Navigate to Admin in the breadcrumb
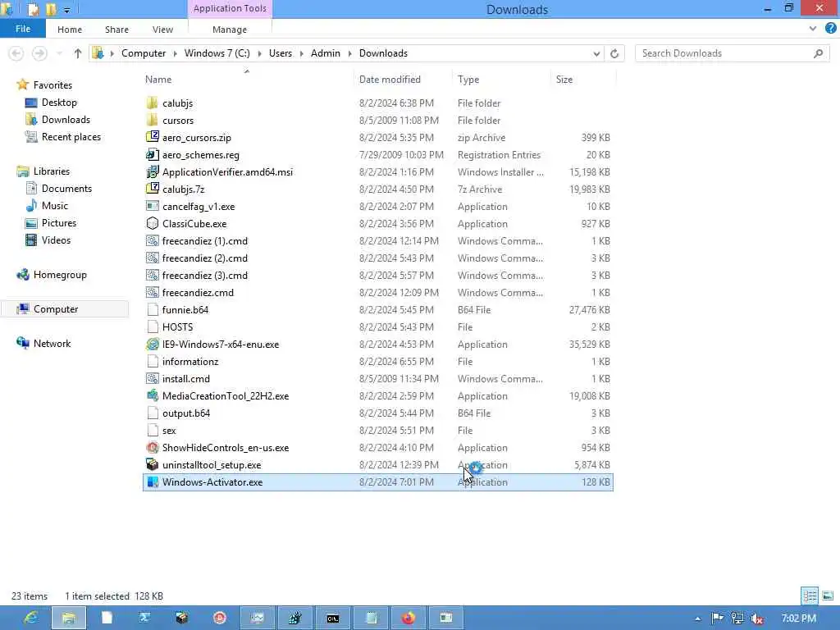The image size is (840, 630). pos(325,53)
